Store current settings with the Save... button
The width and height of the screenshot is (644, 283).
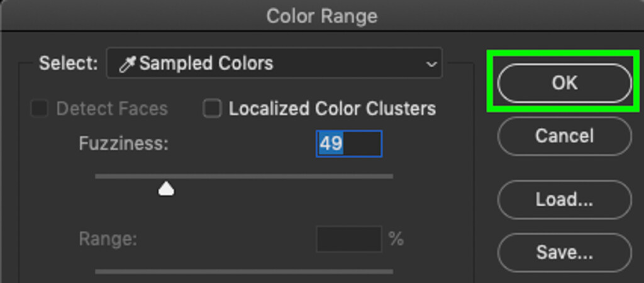pyautogui.click(x=564, y=253)
